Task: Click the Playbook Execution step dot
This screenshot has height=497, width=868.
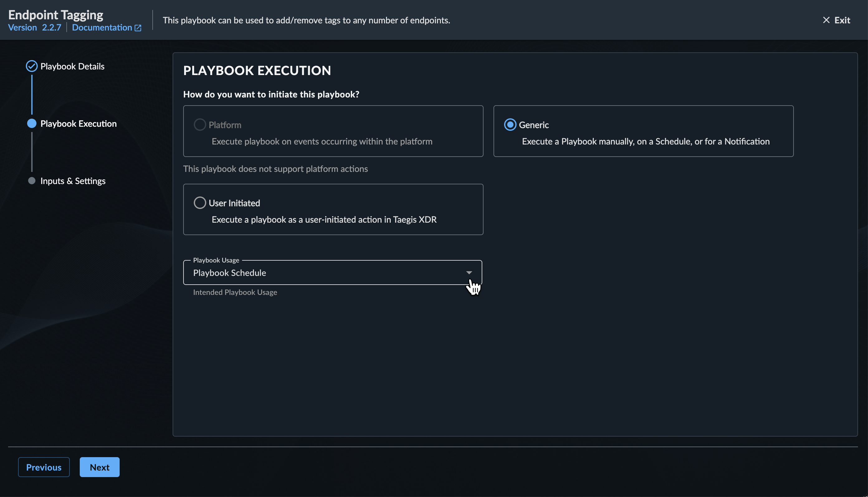Action: (x=32, y=124)
